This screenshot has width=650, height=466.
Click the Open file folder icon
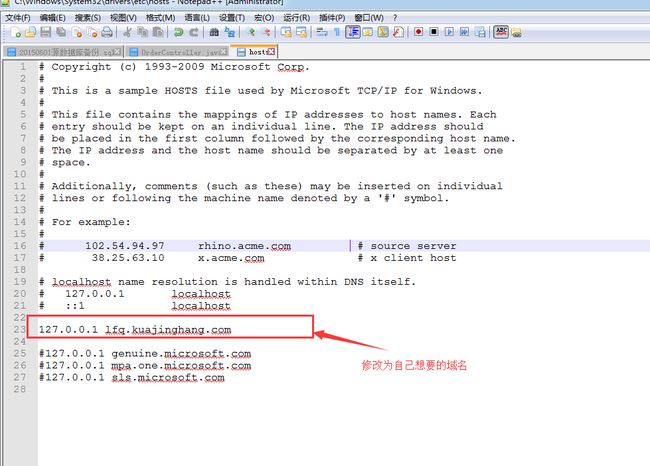tap(30, 32)
